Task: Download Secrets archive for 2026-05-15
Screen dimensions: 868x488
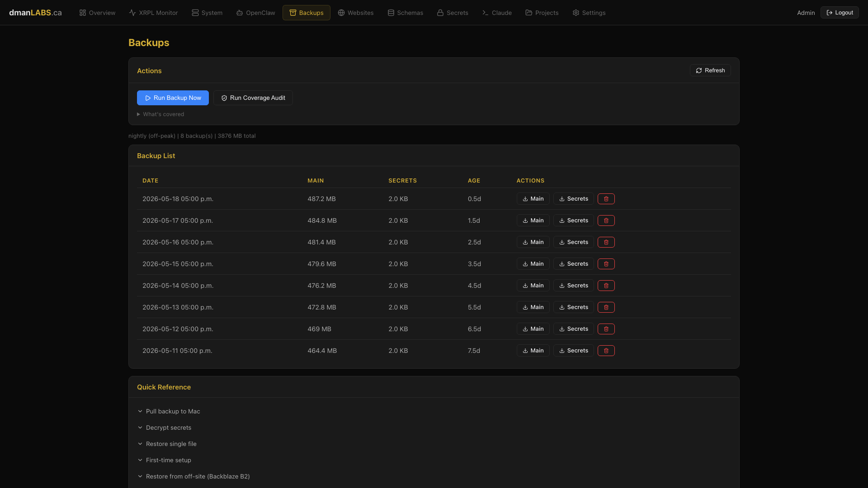Action: (573, 264)
